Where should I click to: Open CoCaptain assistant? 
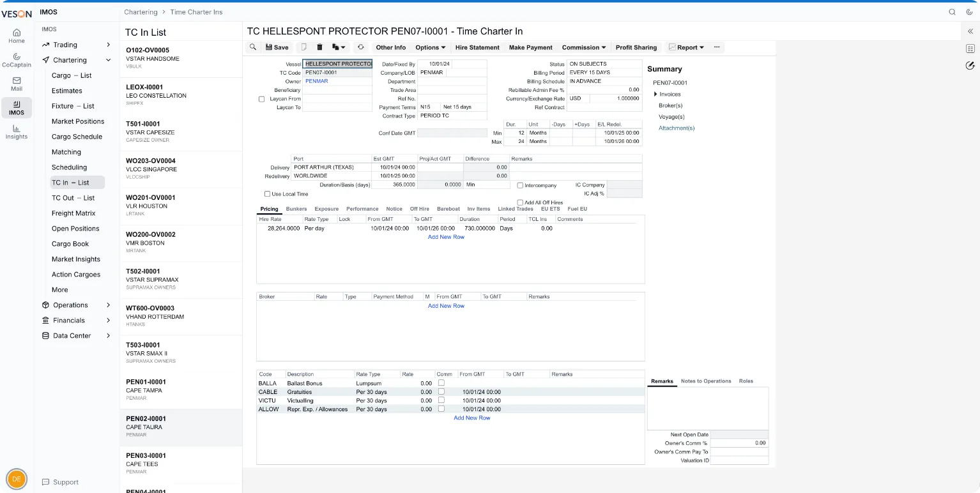point(17,60)
